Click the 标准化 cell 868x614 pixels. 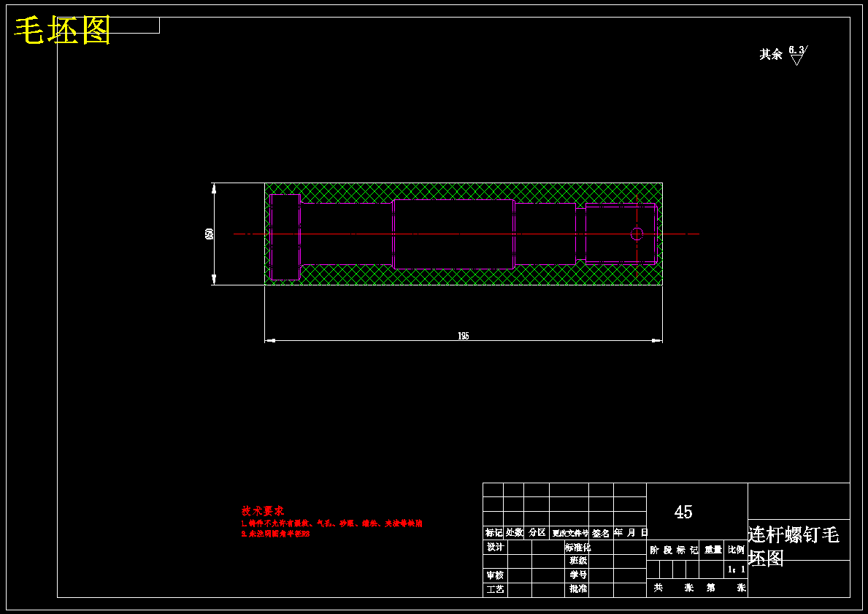tap(577, 547)
